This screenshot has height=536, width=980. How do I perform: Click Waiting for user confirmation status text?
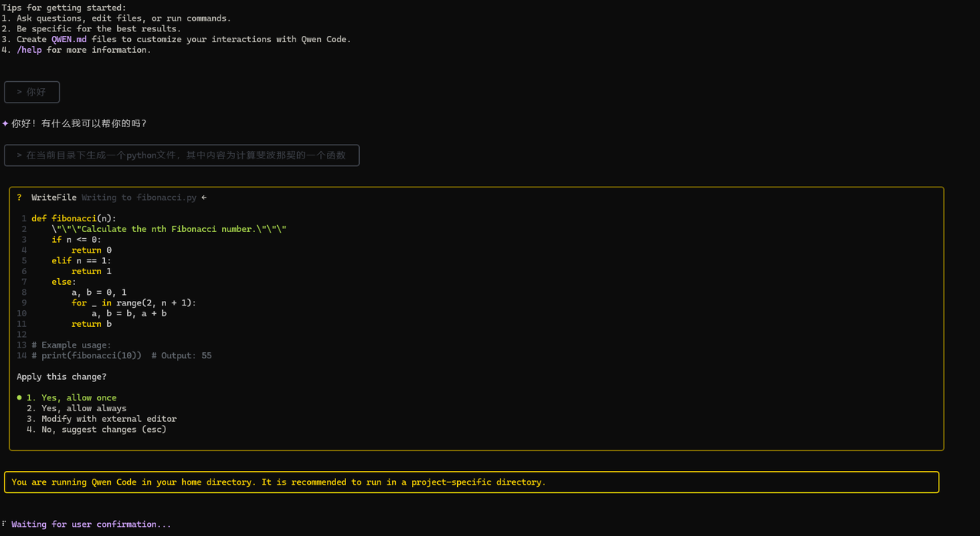point(91,525)
